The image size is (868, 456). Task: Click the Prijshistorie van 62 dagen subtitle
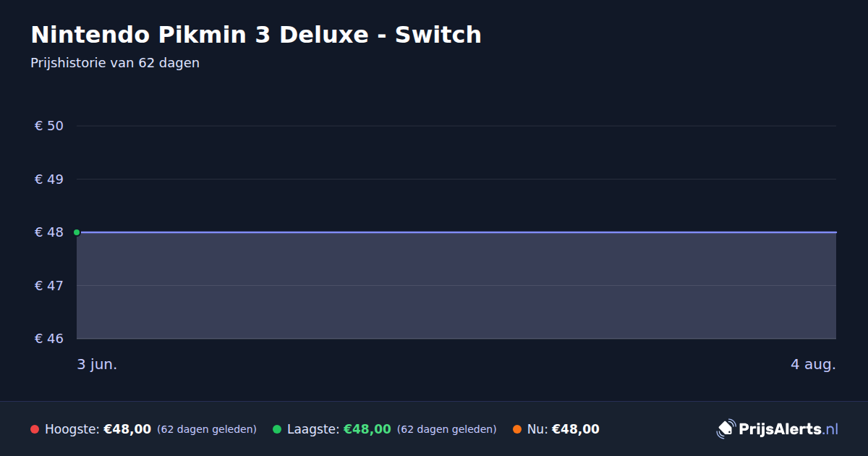point(115,63)
